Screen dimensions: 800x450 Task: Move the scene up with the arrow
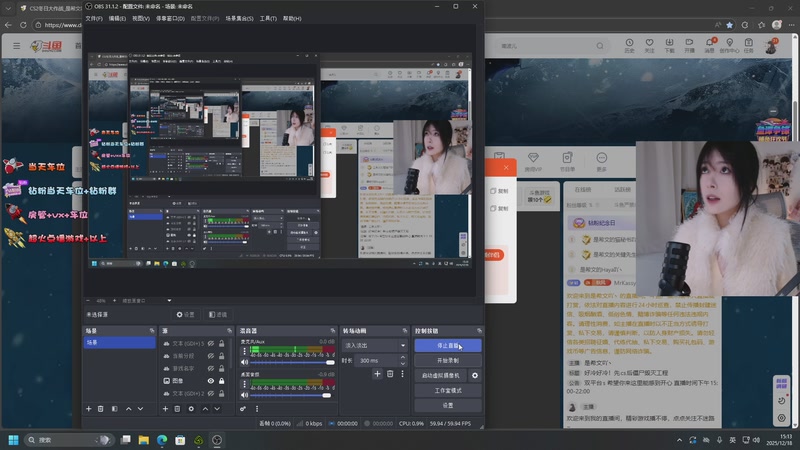[129, 409]
